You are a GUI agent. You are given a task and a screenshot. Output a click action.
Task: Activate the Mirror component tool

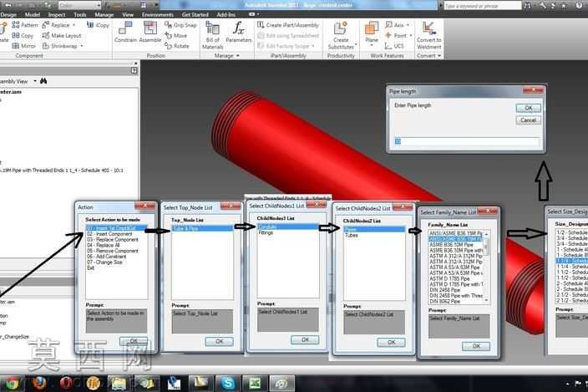pos(23,46)
